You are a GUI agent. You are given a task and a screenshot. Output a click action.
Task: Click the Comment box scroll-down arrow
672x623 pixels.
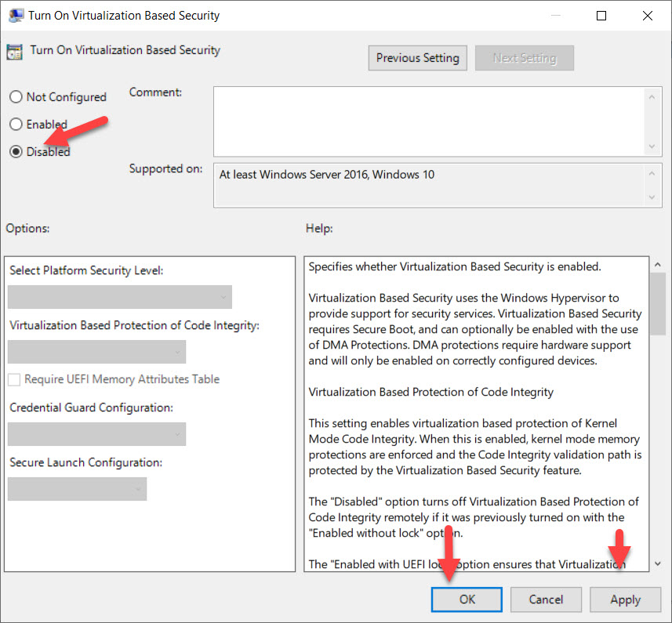click(652, 147)
